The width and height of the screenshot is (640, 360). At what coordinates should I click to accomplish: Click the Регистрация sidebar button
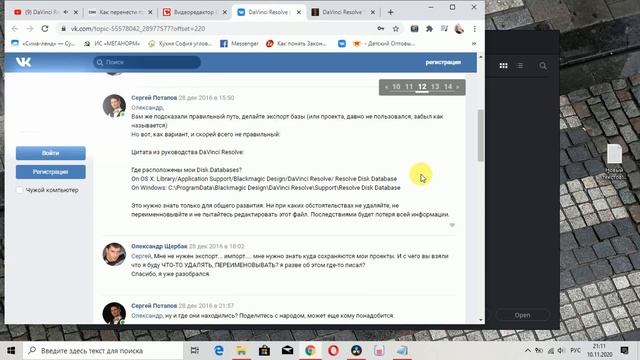[x=51, y=172]
